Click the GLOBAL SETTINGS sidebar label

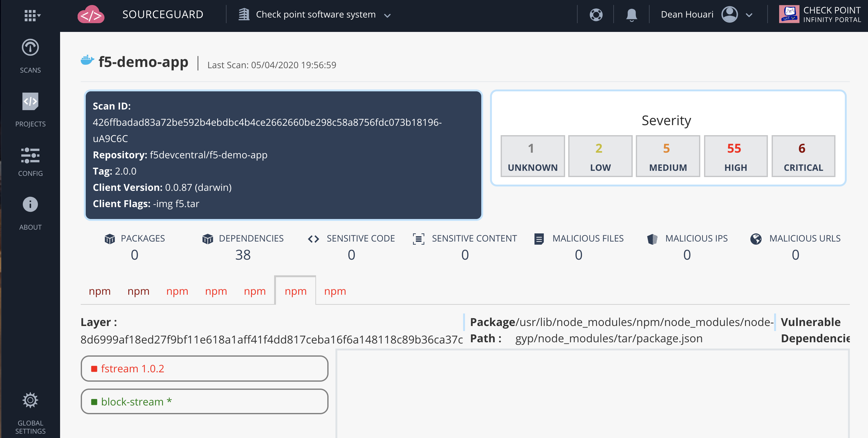pos(30,427)
